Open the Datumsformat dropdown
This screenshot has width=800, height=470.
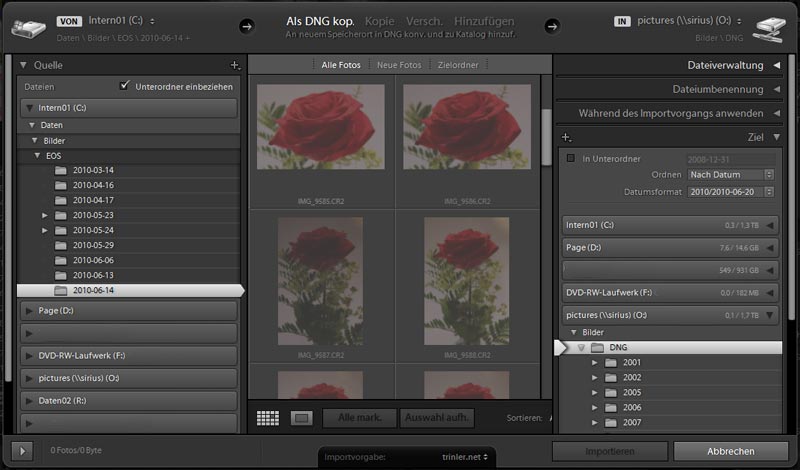coord(731,192)
